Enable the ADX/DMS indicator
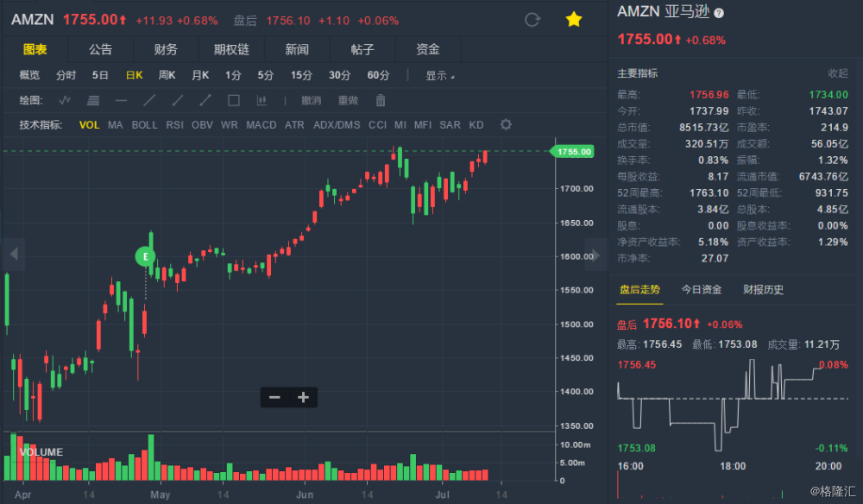The image size is (863, 504). (337, 125)
